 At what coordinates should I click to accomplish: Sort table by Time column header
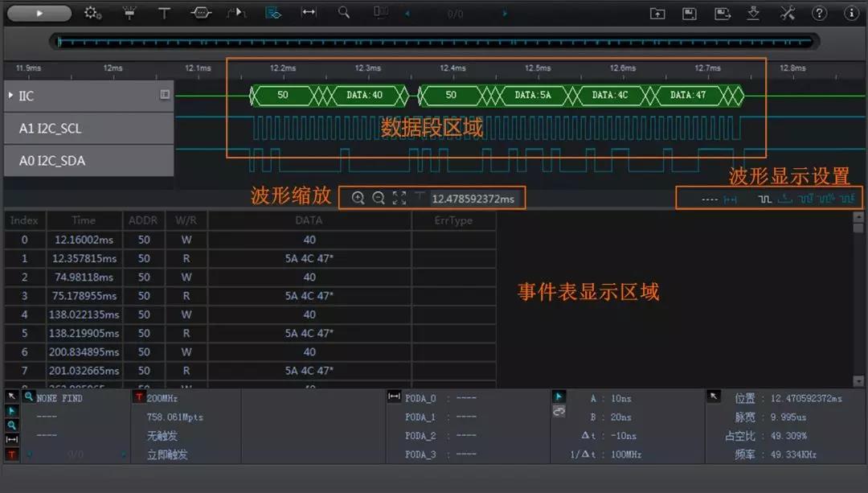click(x=84, y=220)
